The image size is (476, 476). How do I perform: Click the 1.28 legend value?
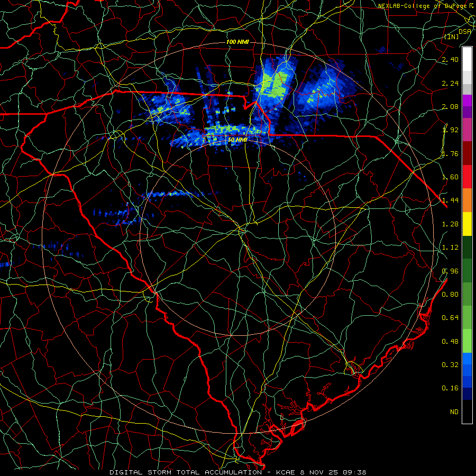pos(450,224)
